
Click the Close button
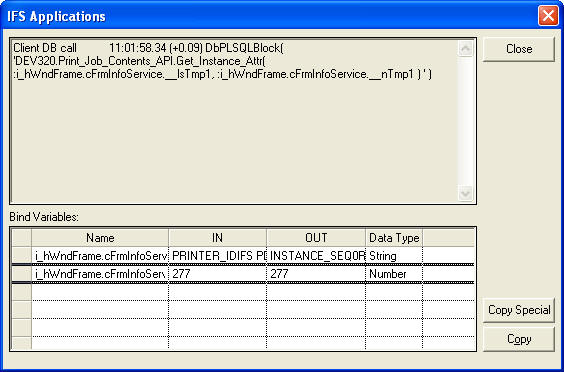pyautogui.click(x=518, y=49)
